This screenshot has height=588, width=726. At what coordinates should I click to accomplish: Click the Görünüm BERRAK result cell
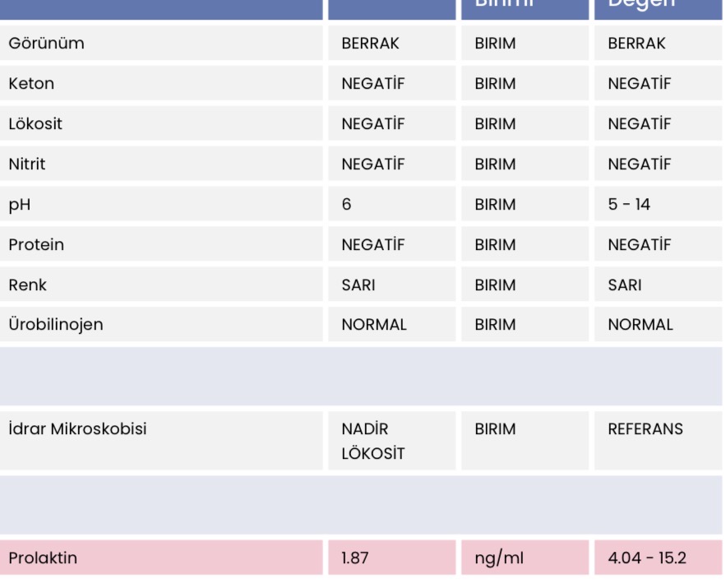pyautogui.click(x=391, y=43)
